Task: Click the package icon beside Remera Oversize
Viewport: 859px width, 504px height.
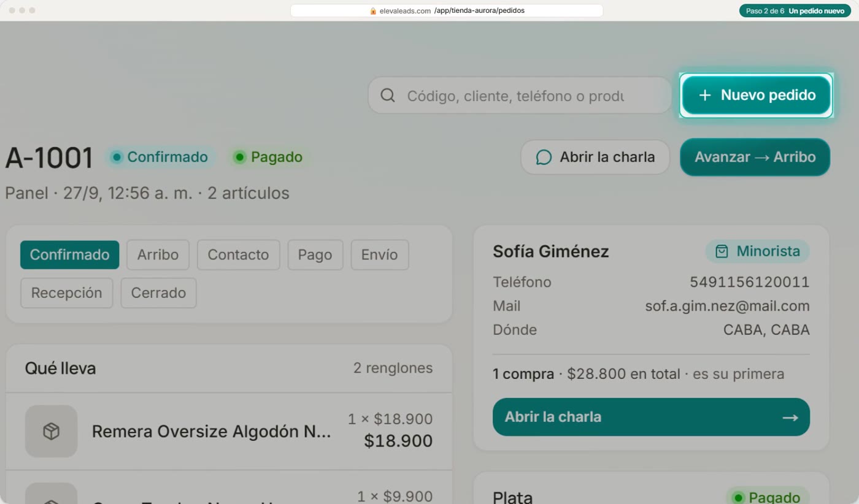Action: (51, 431)
